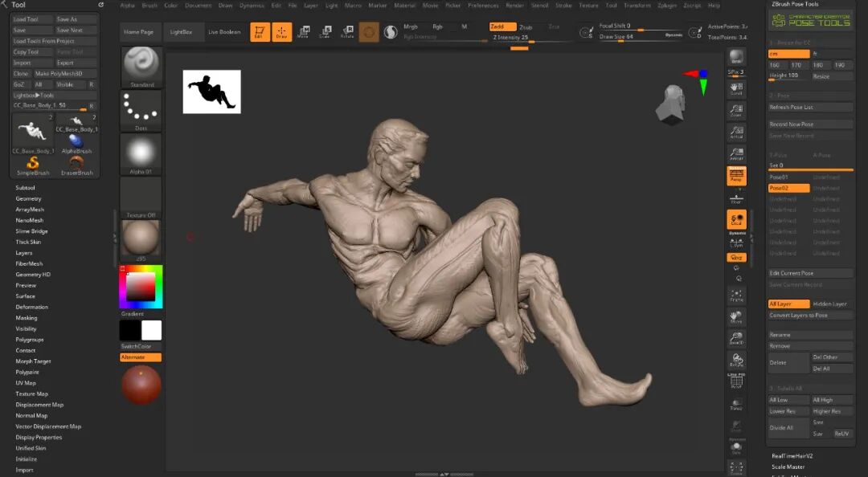Choose the Dots stroke type icon
This screenshot has width=868, height=477.
coord(141,111)
